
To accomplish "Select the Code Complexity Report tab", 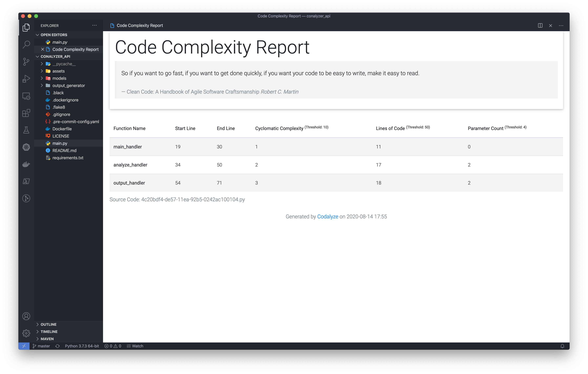I will pos(140,26).
